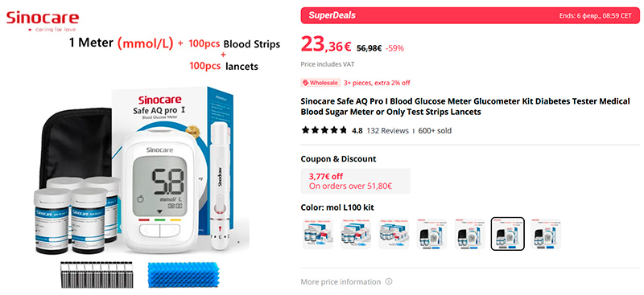
Task: Click the 600+ sold text
Action: [435, 131]
